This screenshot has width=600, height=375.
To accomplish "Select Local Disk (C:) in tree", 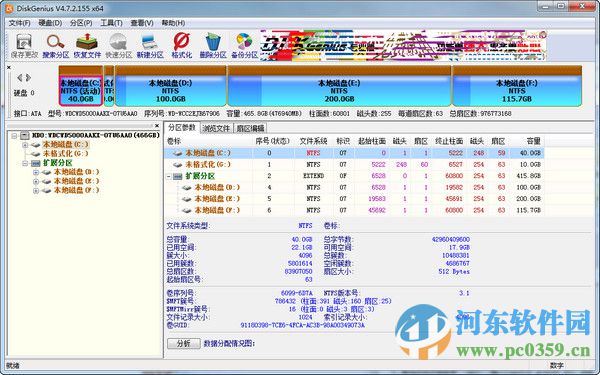I will coord(65,145).
